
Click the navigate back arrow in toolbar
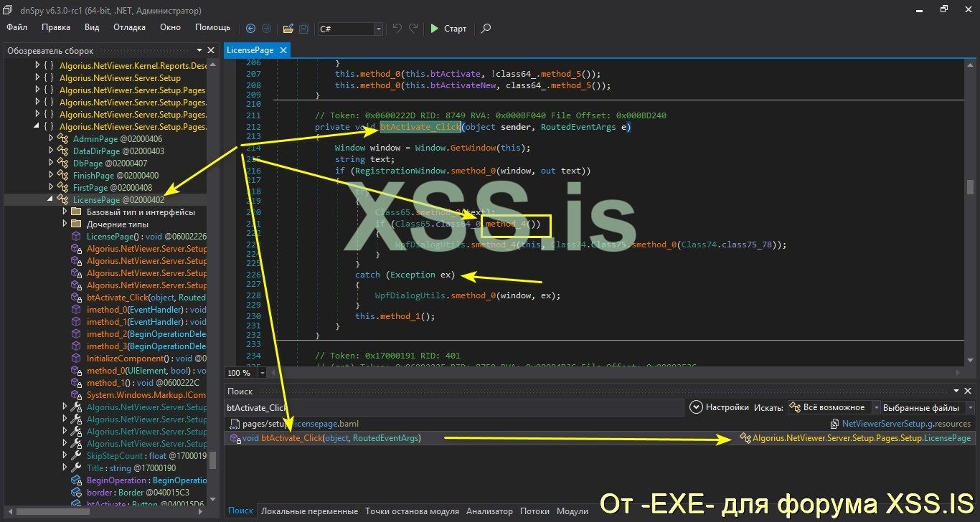250,29
